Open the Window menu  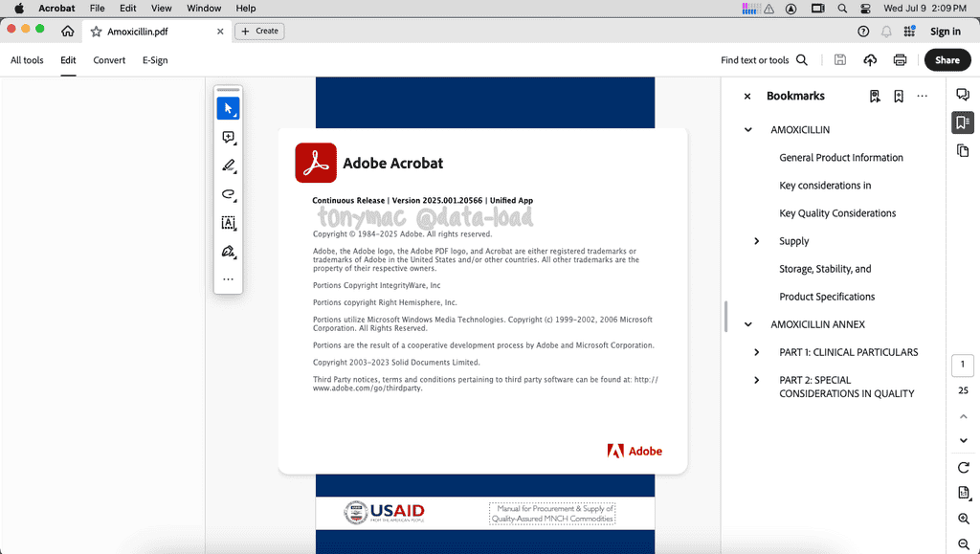click(x=204, y=8)
